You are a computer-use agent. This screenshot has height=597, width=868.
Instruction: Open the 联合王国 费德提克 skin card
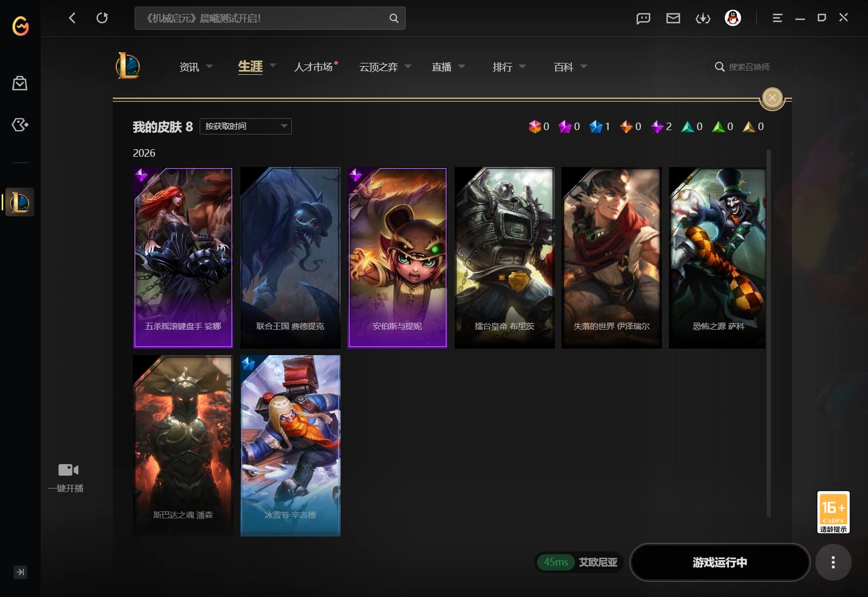coord(290,258)
